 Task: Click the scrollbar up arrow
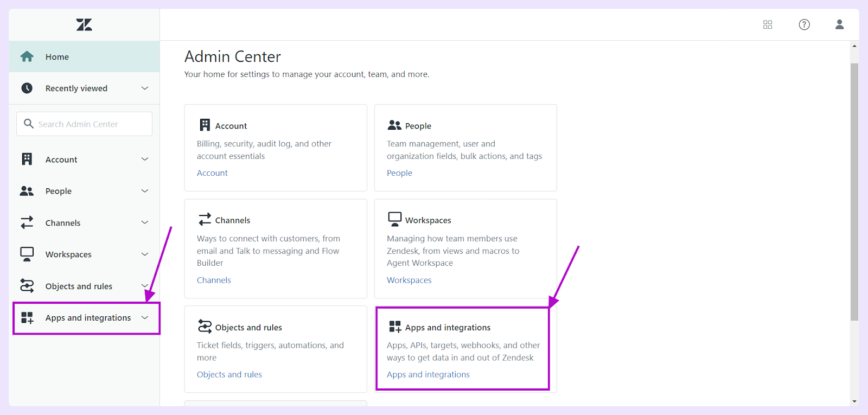click(854, 46)
